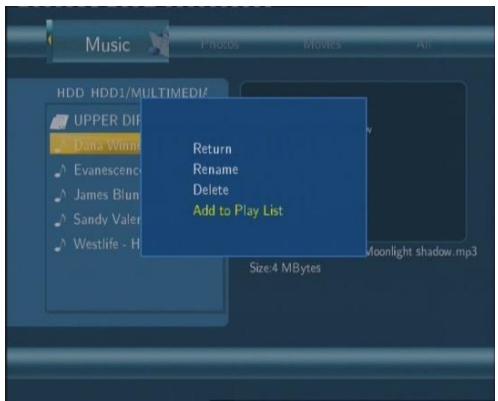This screenshot has height=401, width=498.
Task: Choose Return in the popup menu
Action: [x=212, y=149]
